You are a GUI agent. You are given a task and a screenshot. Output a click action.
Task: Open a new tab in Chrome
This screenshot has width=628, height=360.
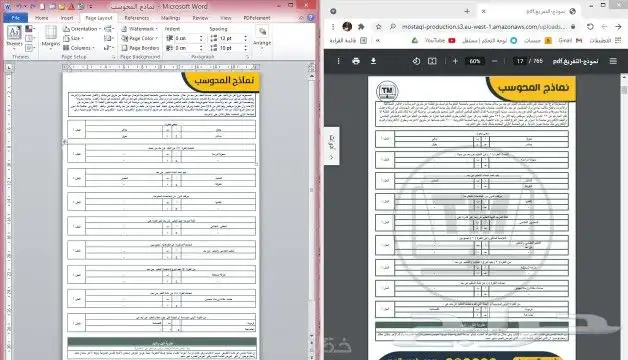(x=467, y=11)
